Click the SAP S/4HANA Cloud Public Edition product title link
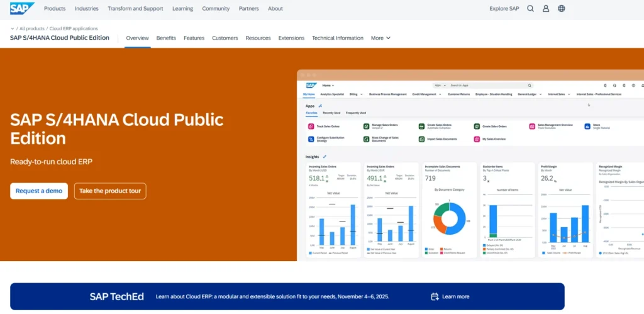This screenshot has height=314, width=644. pos(60,38)
